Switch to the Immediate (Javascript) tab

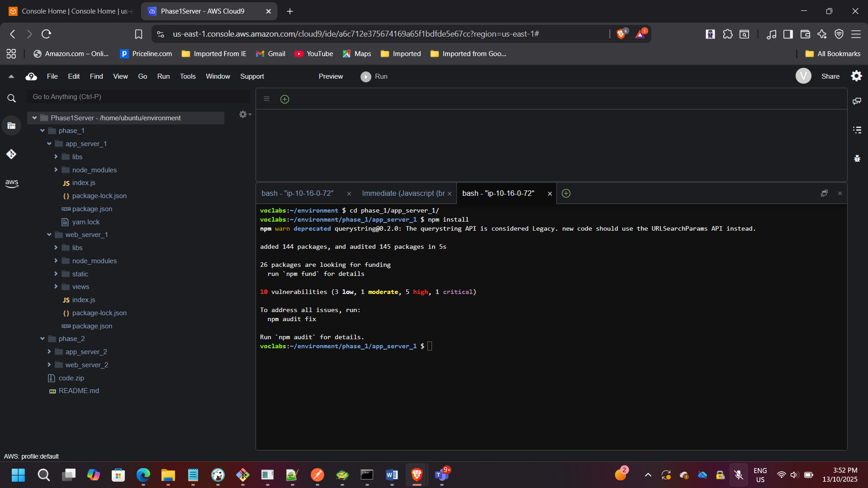pos(403,194)
